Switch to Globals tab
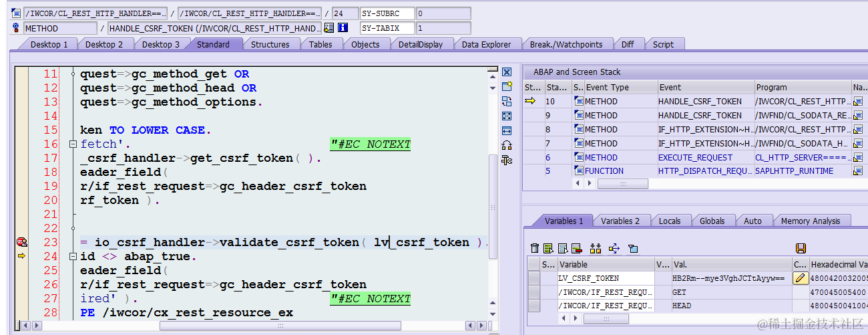Viewport: 868px width, 335px height. (x=712, y=221)
